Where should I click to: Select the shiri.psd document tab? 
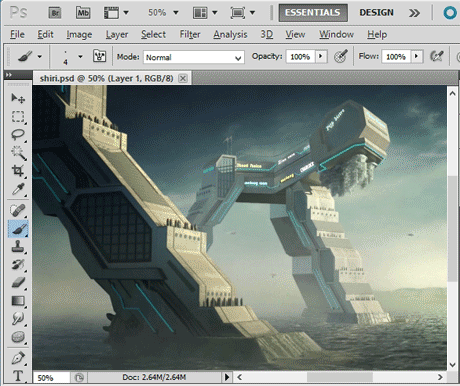106,78
